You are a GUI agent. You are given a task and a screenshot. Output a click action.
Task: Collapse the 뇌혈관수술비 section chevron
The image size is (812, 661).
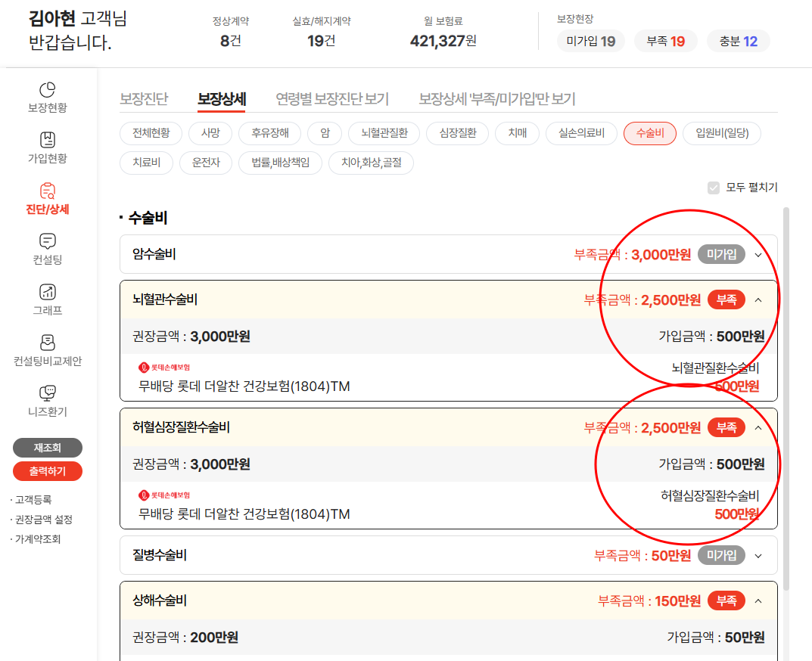pos(759,300)
